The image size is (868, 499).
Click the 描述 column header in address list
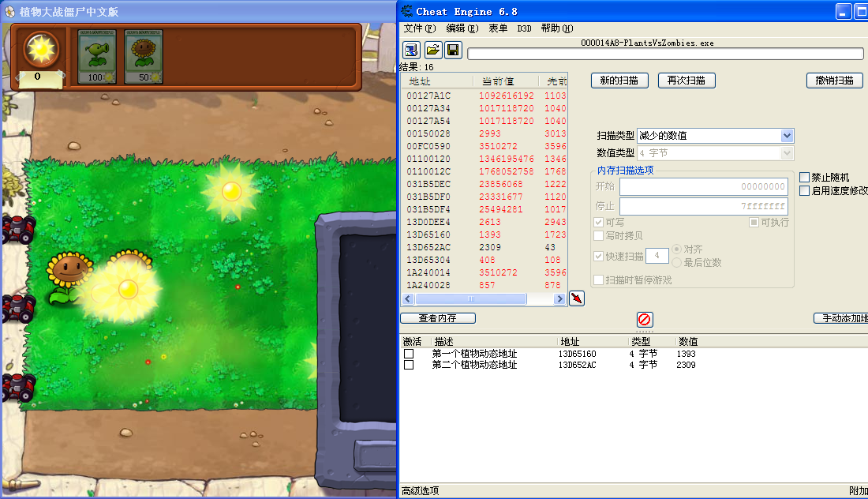click(492, 342)
